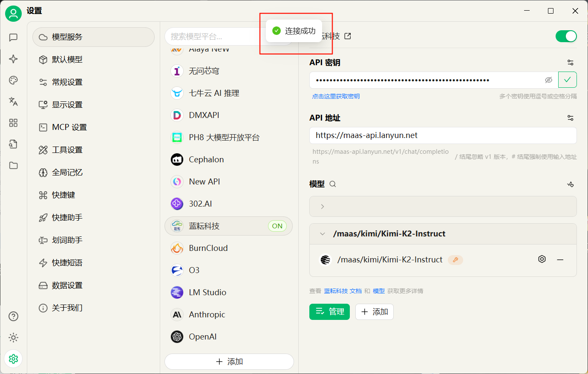The width and height of the screenshot is (588, 374).
Task: Open 蓝耘科技 文档 link
Action: pyautogui.click(x=343, y=291)
